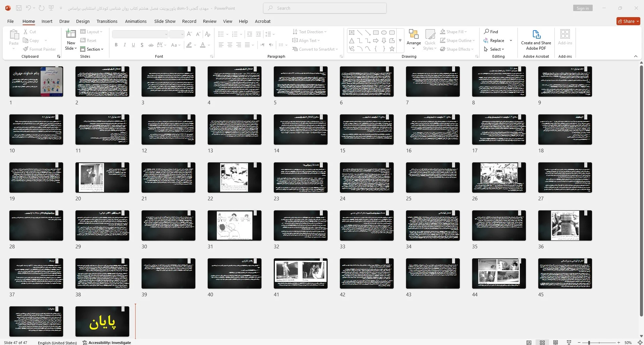Click in the Search box
Viewport: 644px width, 345px height.
pos(325,8)
